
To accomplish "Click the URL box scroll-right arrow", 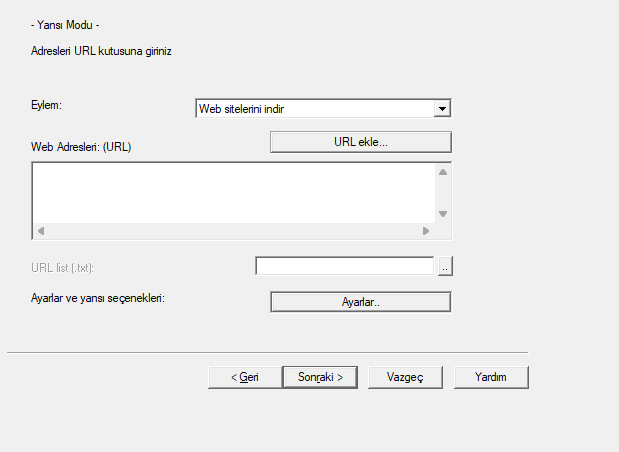I will click(425, 231).
